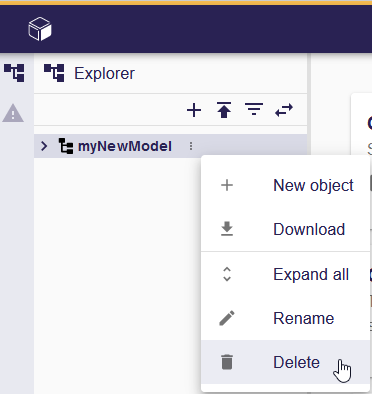Click the download icon in context menu
The width and height of the screenshot is (372, 394).
tap(227, 229)
